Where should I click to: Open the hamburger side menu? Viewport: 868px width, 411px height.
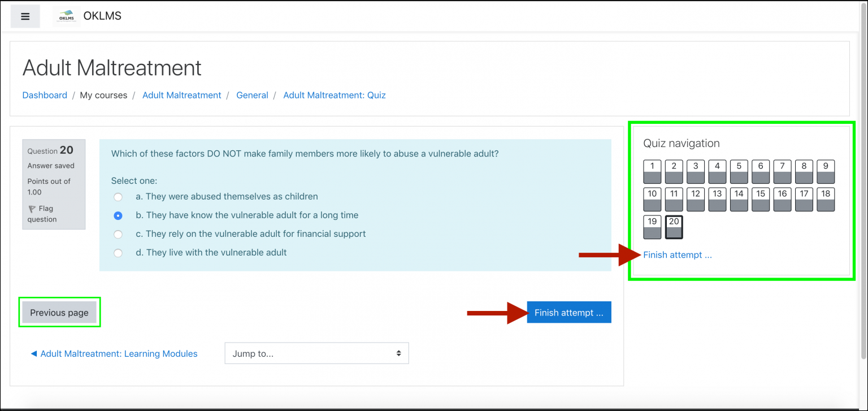click(x=25, y=16)
